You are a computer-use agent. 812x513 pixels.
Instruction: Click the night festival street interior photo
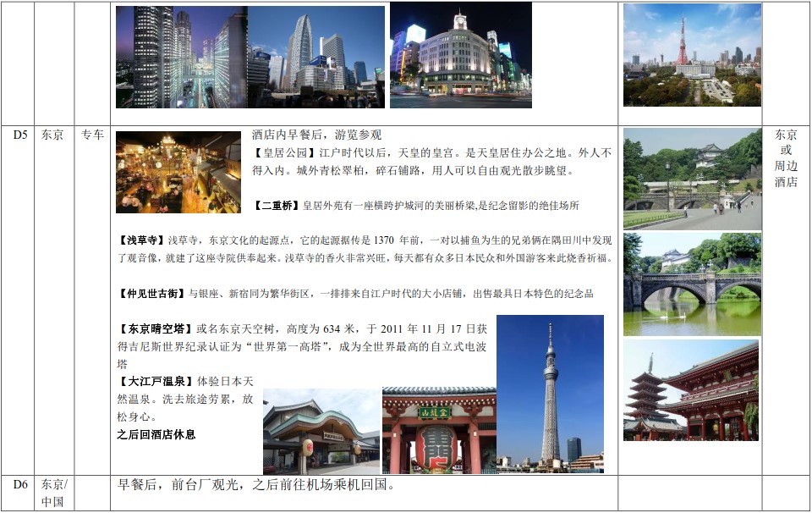coord(178,172)
